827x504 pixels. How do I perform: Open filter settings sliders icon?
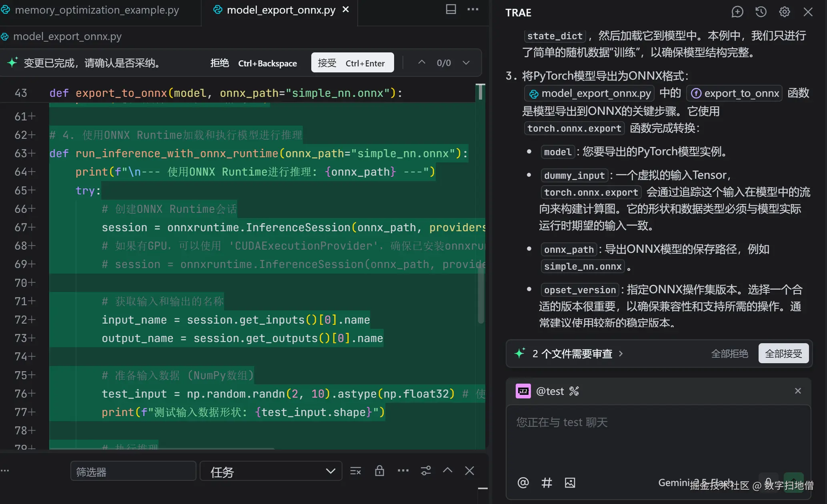pyautogui.click(x=426, y=471)
